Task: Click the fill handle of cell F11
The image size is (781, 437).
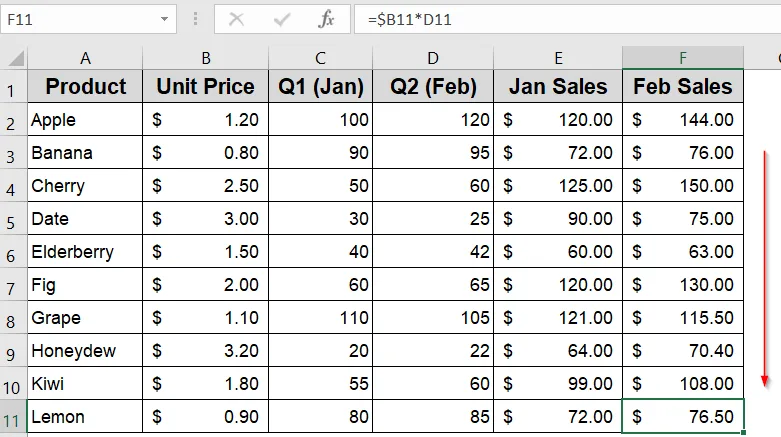Action: click(x=744, y=433)
